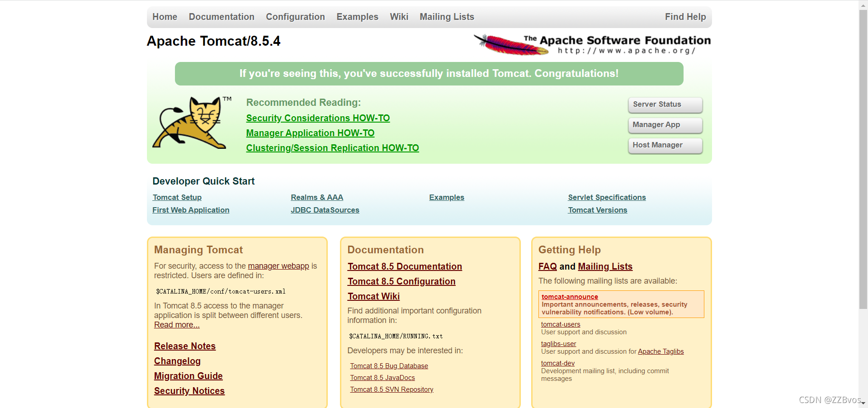Open Tomcat 8.5 Bug Database link

tap(389, 366)
